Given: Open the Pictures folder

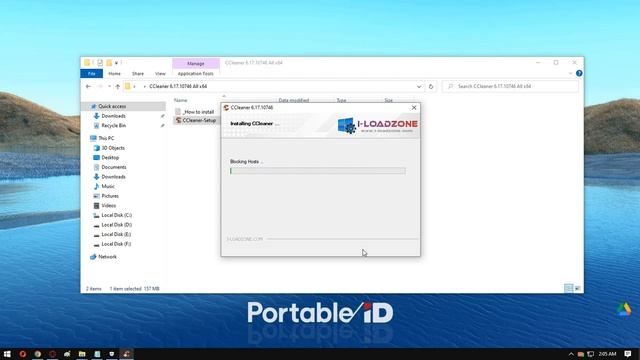Looking at the screenshot, I should (x=110, y=196).
